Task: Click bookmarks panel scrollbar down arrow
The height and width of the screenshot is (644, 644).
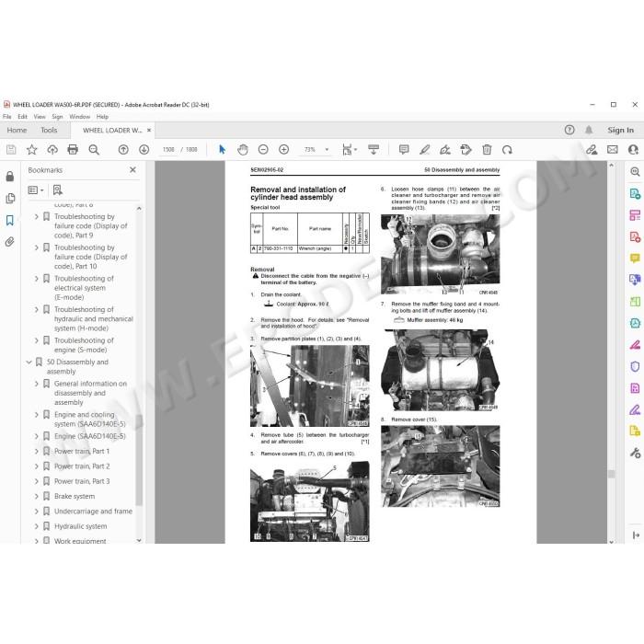Action: 139,541
